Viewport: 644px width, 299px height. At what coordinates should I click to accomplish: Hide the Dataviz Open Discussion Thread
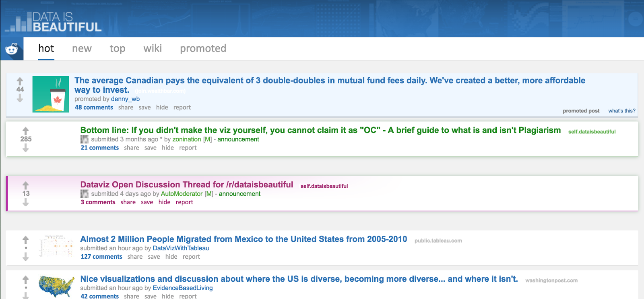point(164,202)
